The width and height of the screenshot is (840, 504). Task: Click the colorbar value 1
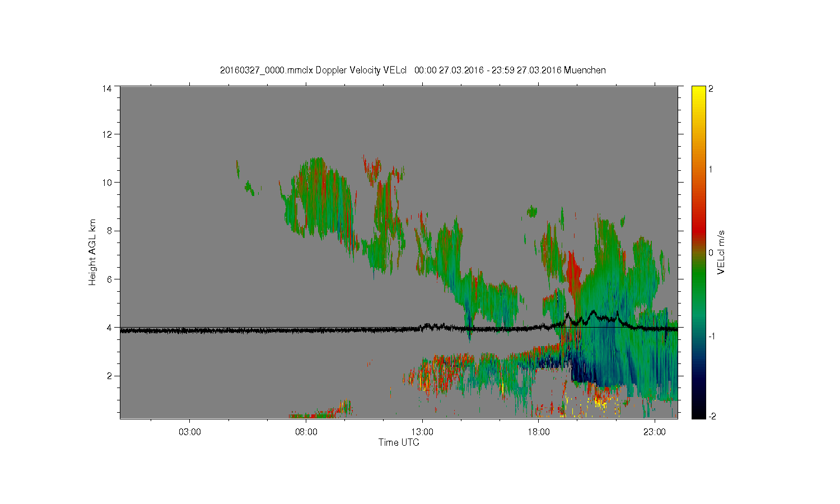(x=711, y=170)
